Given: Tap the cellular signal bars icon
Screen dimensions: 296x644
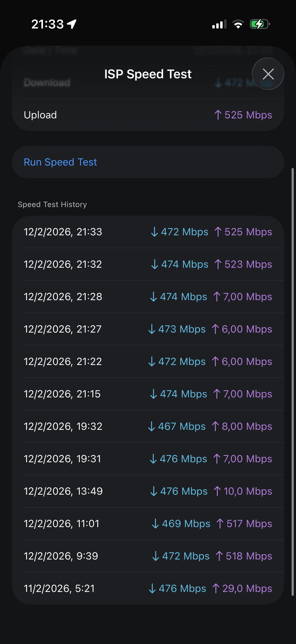Looking at the screenshot, I should (219, 24).
